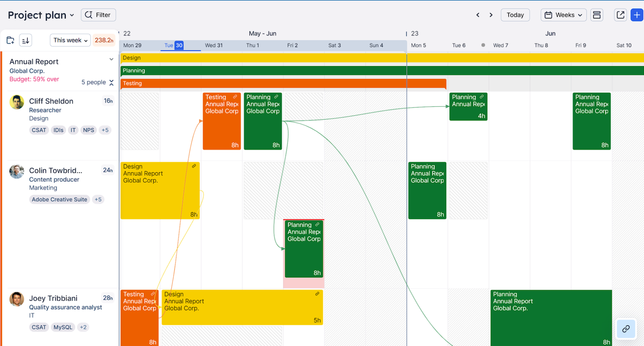
Task: Select the orange Testing phase bar
Action: [x=283, y=84]
